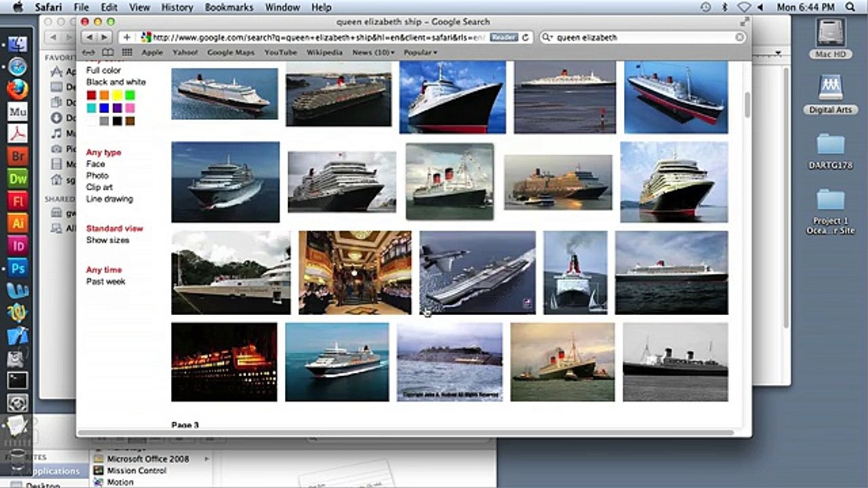Open Adobe Muse in the Dock
Screen dimensions: 868x488
pyautogui.click(x=18, y=111)
